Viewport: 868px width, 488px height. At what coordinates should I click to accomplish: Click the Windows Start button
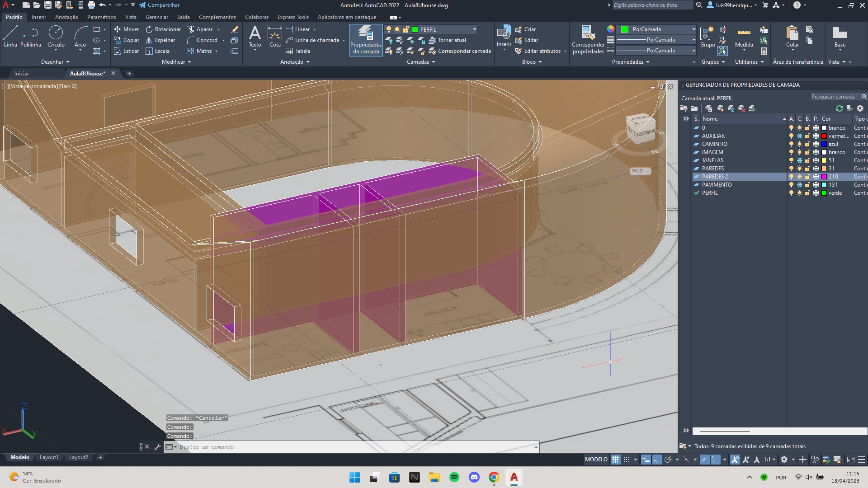[355, 477]
